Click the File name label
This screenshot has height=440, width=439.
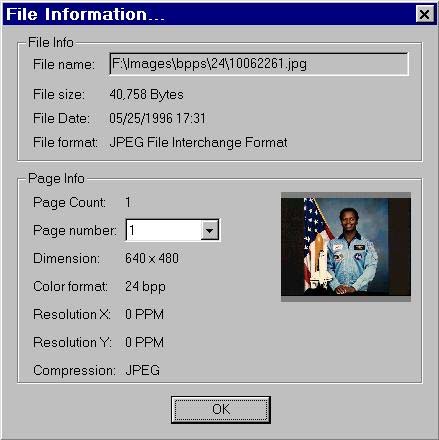[64, 64]
